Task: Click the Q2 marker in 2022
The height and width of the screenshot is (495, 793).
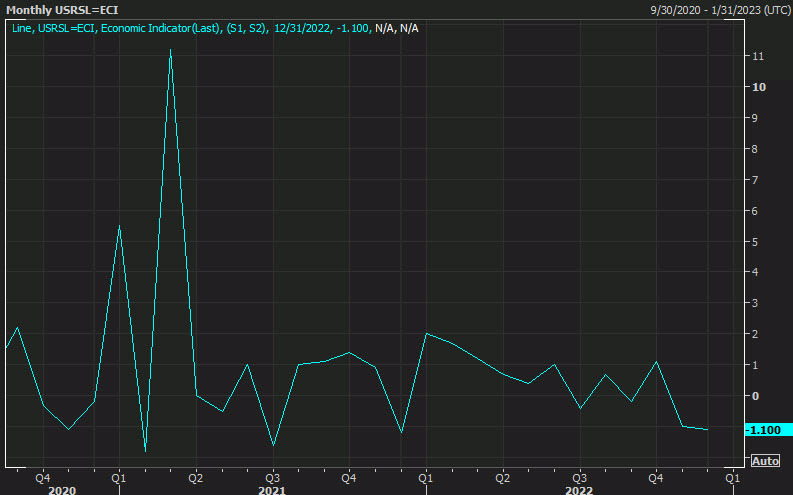Action: (502, 477)
